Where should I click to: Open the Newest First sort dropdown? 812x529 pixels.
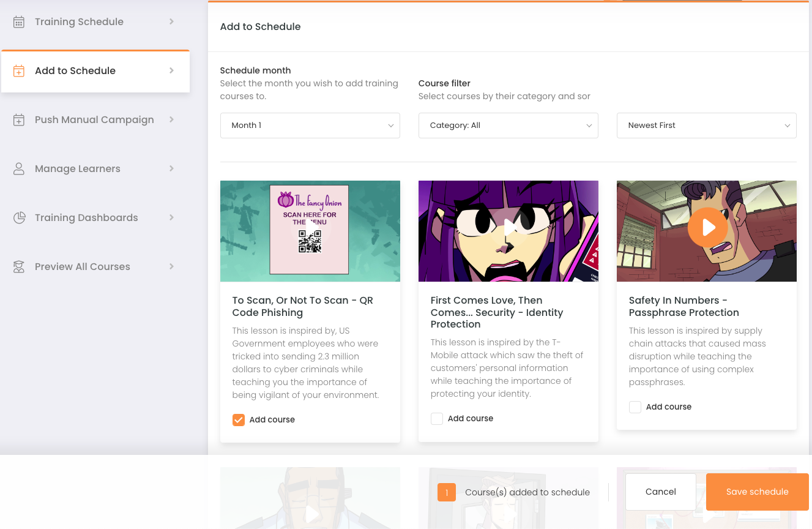pos(707,126)
